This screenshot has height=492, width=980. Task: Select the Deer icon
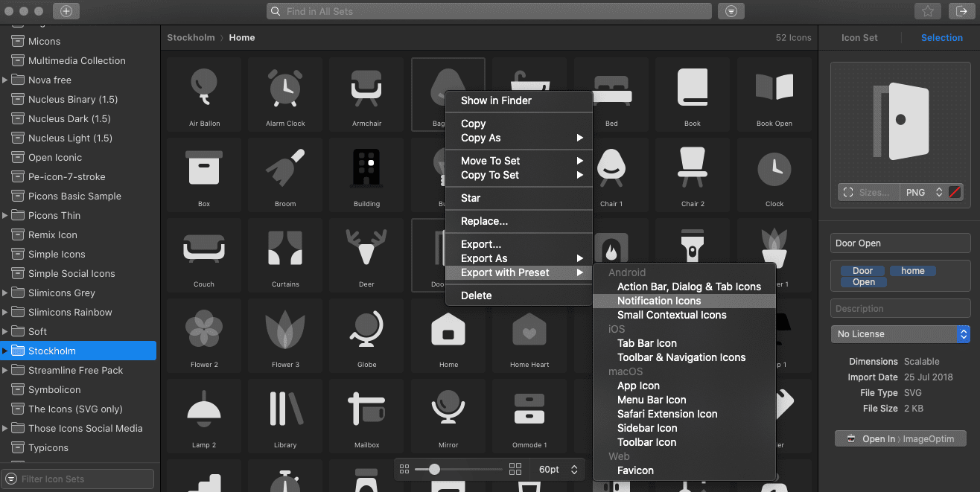tap(366, 255)
